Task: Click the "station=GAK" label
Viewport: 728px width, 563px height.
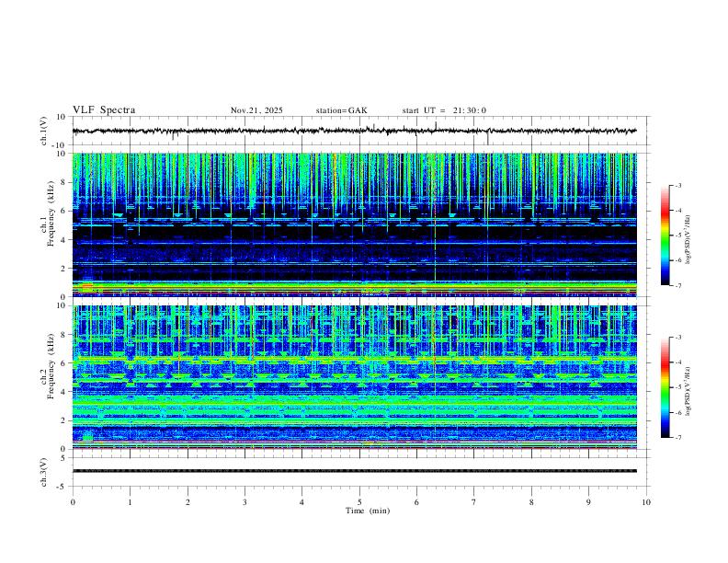Action: coord(341,110)
